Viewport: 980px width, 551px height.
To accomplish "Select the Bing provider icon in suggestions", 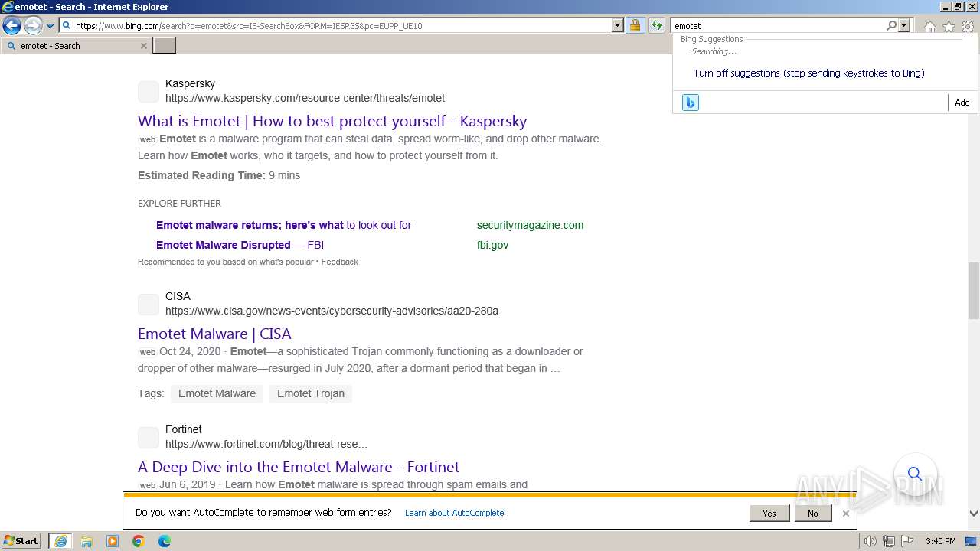I will [691, 103].
